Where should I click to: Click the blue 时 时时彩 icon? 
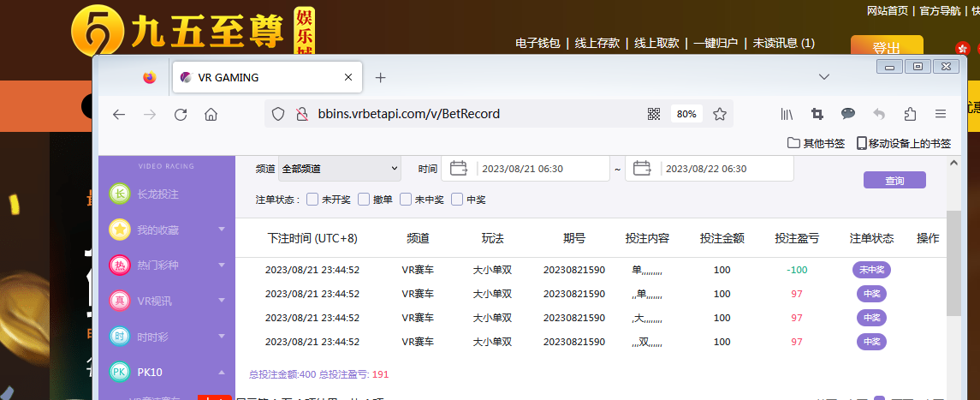(x=119, y=337)
